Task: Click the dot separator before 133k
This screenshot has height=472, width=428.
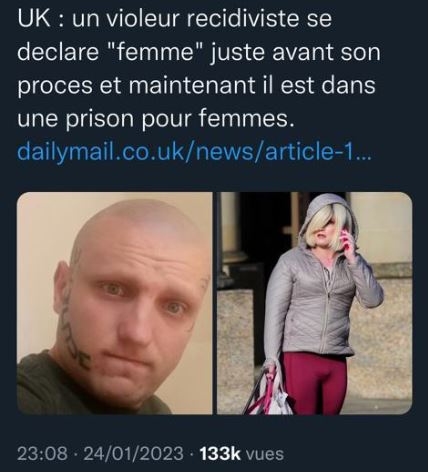Action: (x=191, y=455)
